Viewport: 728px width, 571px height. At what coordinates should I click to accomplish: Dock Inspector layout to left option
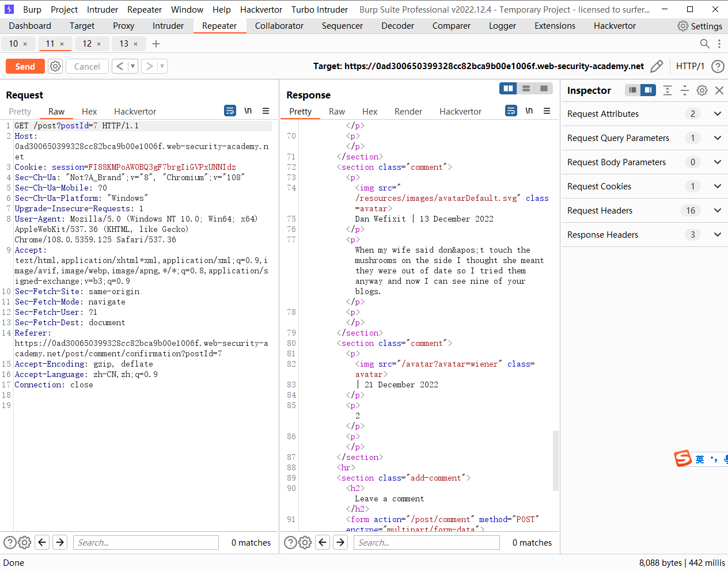632,90
